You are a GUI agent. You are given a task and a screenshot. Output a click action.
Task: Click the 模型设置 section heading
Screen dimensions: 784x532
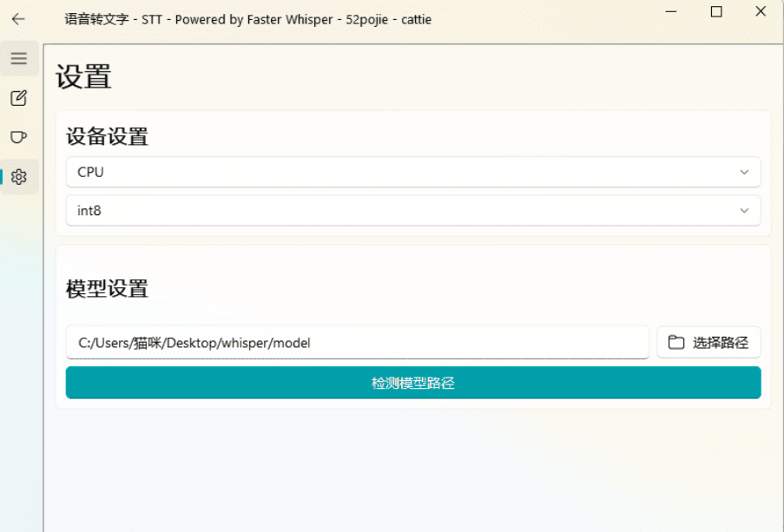click(x=107, y=288)
